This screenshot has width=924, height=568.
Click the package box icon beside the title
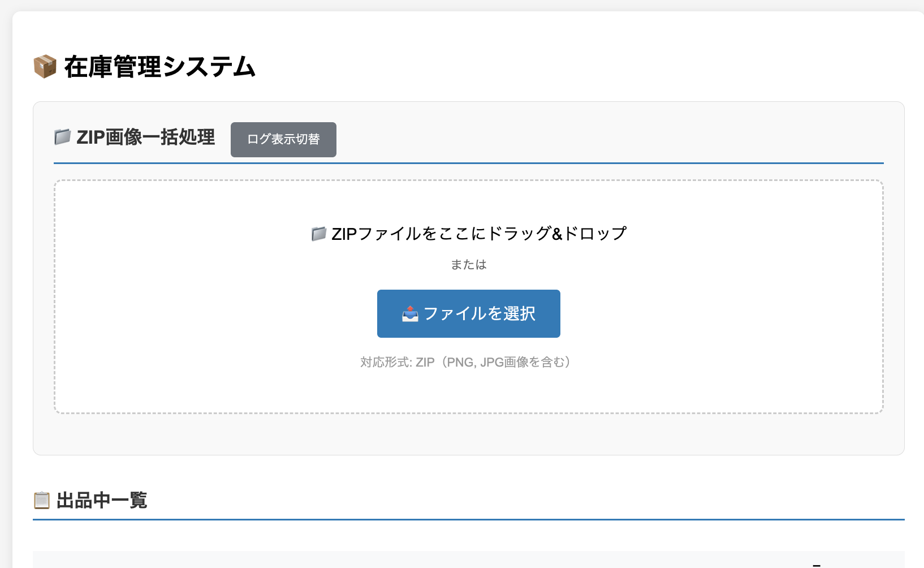[x=45, y=67]
